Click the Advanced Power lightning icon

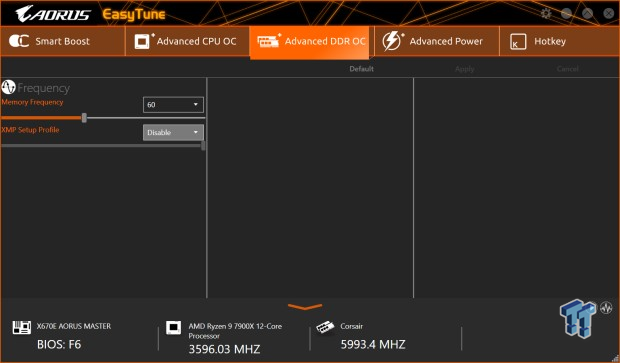(x=393, y=41)
